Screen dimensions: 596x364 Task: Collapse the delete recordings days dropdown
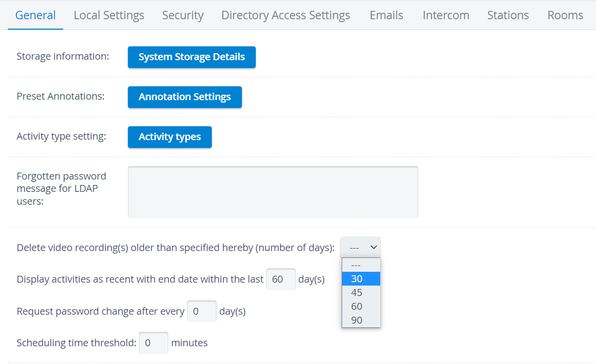point(360,247)
